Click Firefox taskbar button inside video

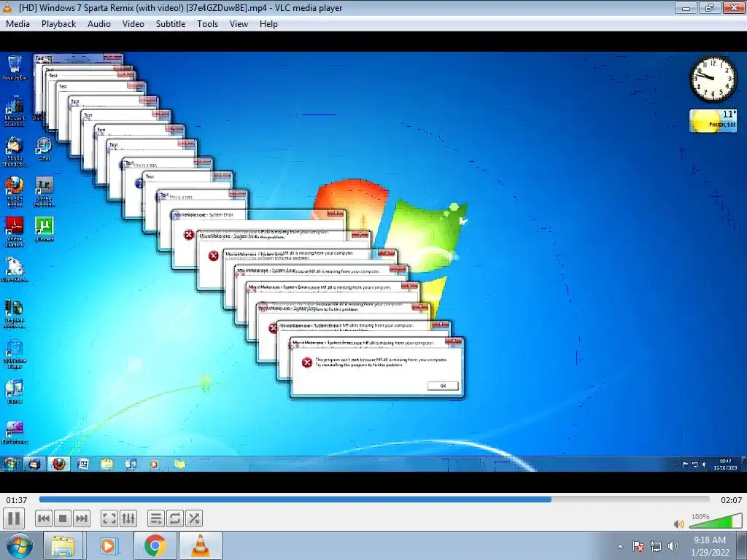(58, 464)
